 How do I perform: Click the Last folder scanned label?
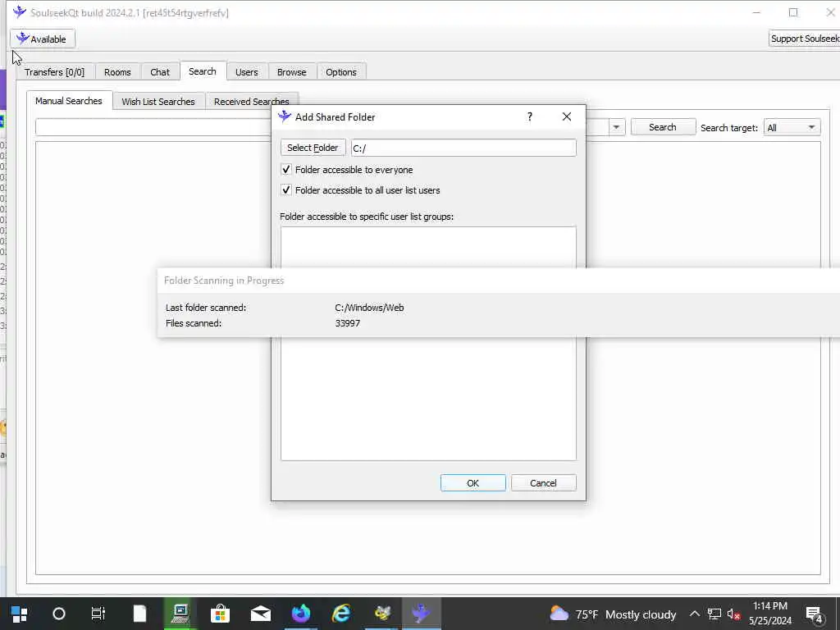(206, 308)
